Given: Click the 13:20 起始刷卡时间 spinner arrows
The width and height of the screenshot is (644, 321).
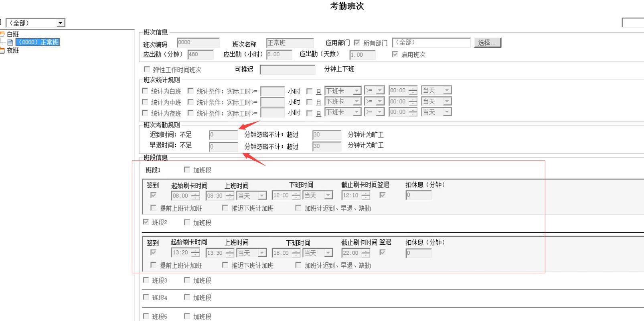Looking at the screenshot, I should coord(195,253).
